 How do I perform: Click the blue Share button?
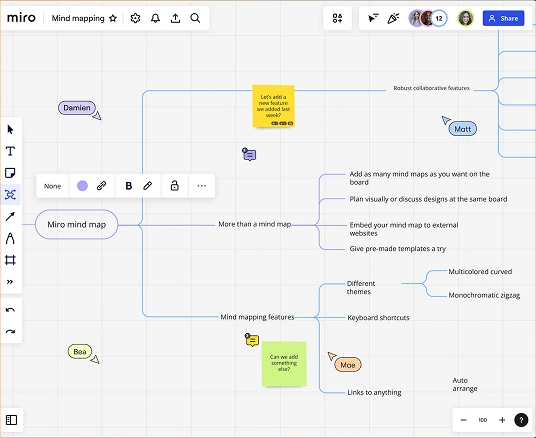coord(503,18)
